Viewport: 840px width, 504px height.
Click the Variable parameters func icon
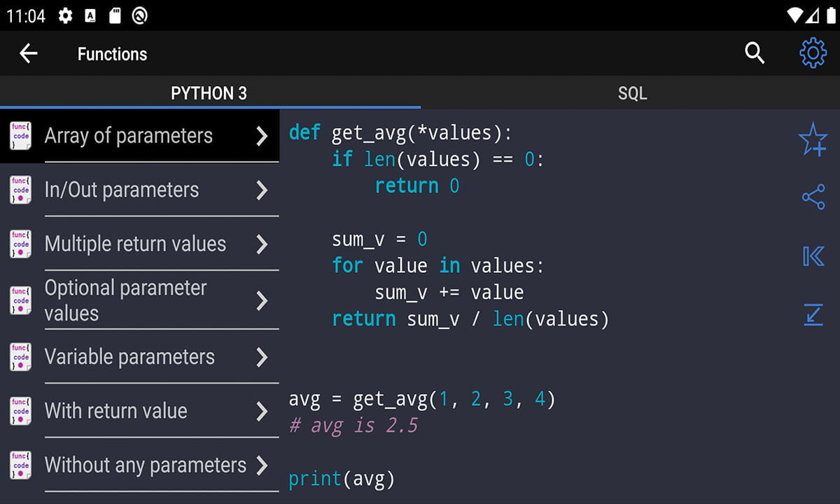[x=21, y=356]
